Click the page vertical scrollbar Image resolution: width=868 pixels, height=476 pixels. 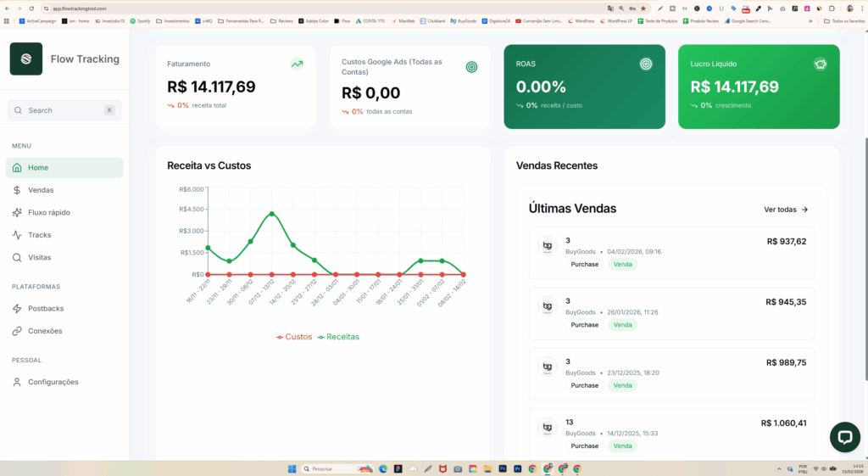pos(865,258)
